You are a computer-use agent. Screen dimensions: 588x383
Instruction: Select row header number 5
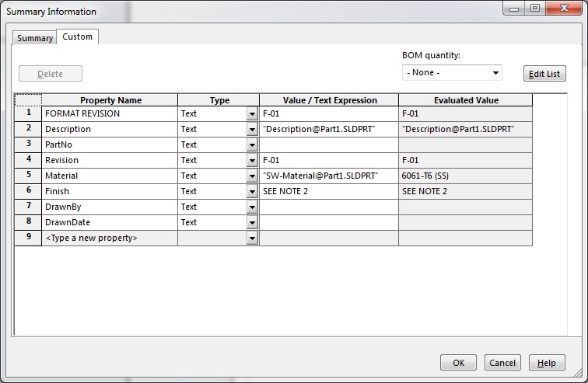tap(28, 176)
